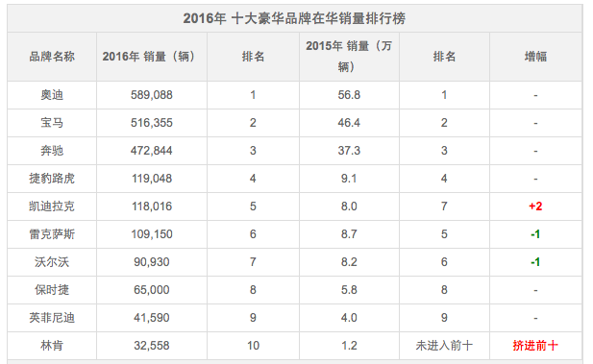Click the 英菲尼迪 brand name
The image size is (593, 364).
52,318
